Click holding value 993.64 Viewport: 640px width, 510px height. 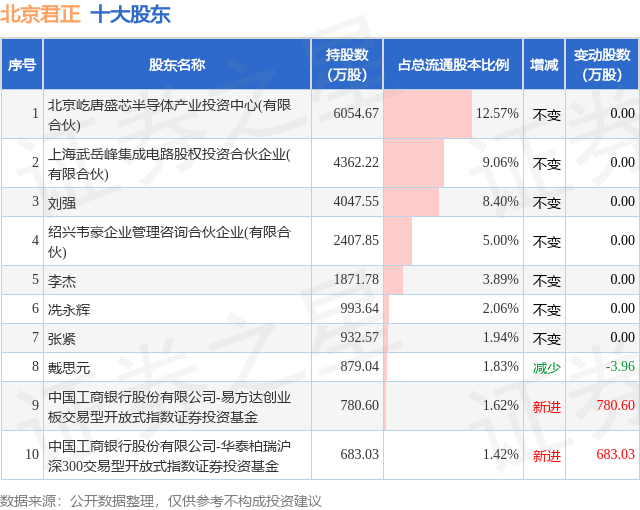360,308
